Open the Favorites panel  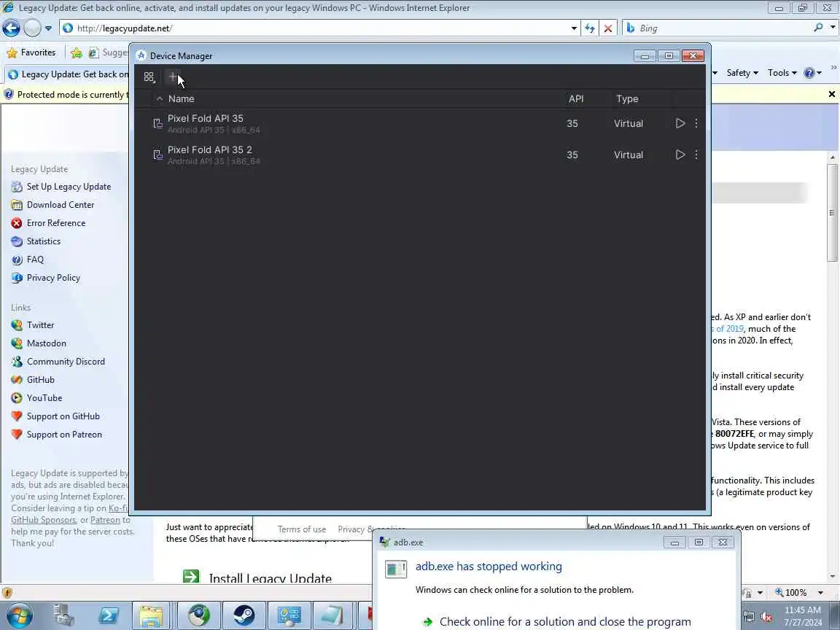coord(31,52)
